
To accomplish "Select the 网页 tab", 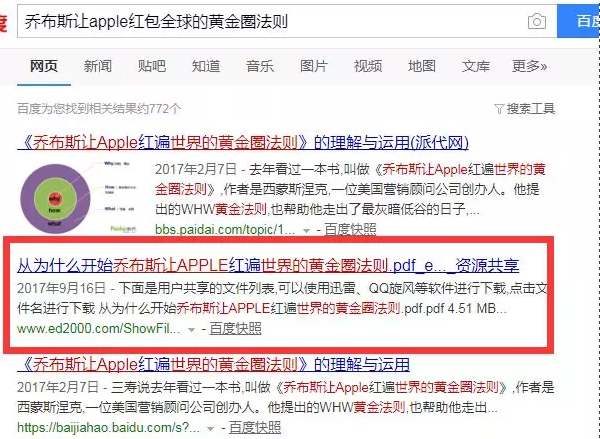I will pos(44,66).
